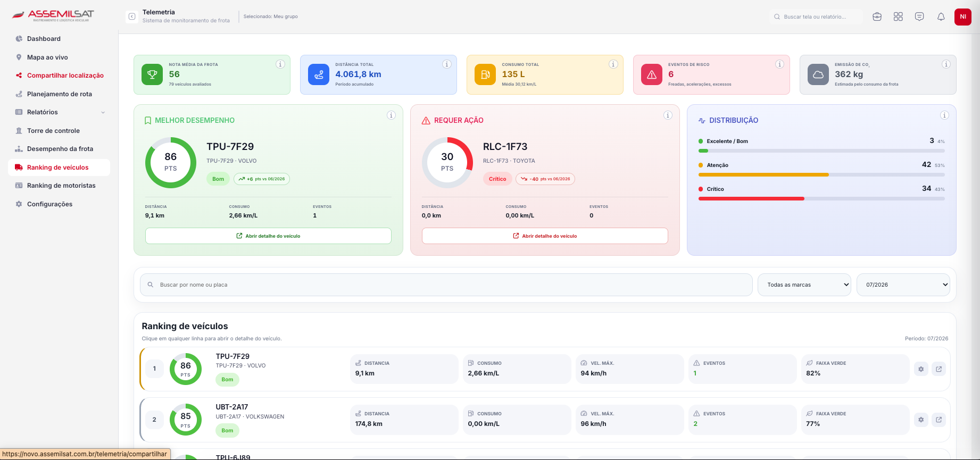This screenshot has width=980, height=460.
Task: Click the Buscar por nome ou placa field
Action: (446, 285)
